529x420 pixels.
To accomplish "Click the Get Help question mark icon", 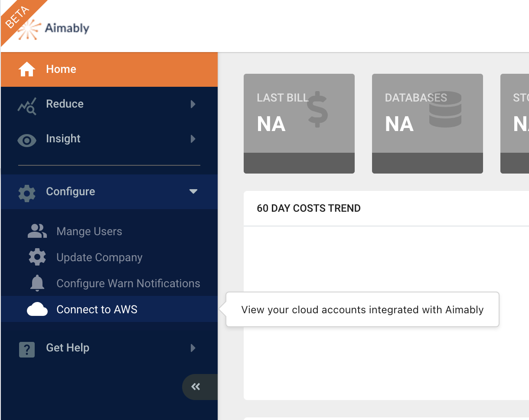I will coord(27,349).
